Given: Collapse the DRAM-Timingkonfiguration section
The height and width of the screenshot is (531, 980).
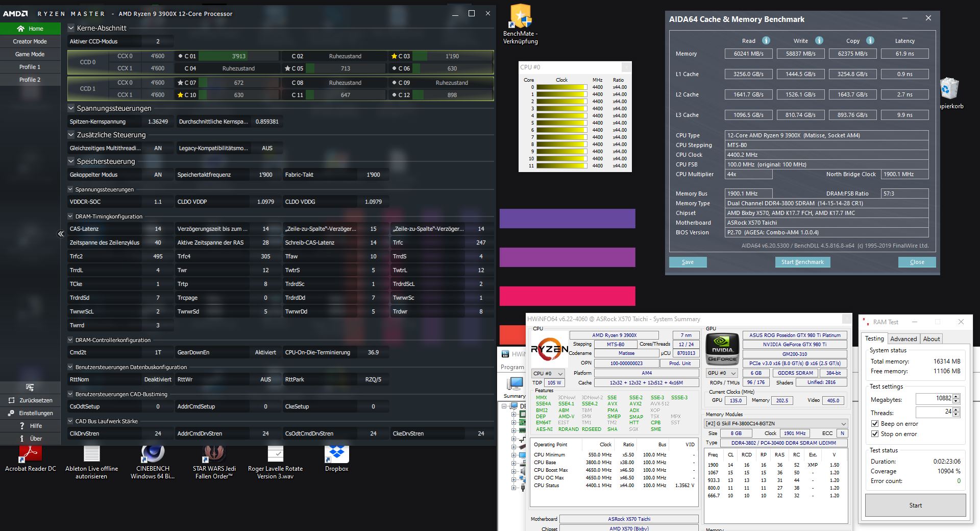Looking at the screenshot, I should pos(71,216).
